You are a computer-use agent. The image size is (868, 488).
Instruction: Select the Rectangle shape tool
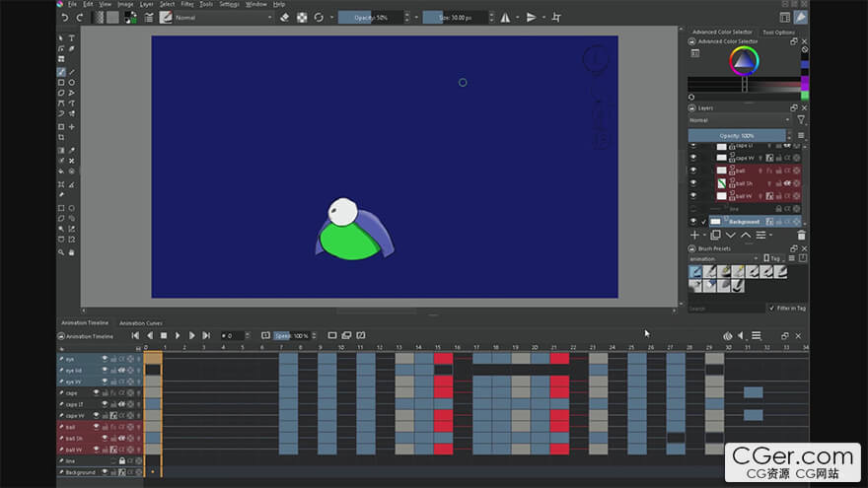pos(61,83)
